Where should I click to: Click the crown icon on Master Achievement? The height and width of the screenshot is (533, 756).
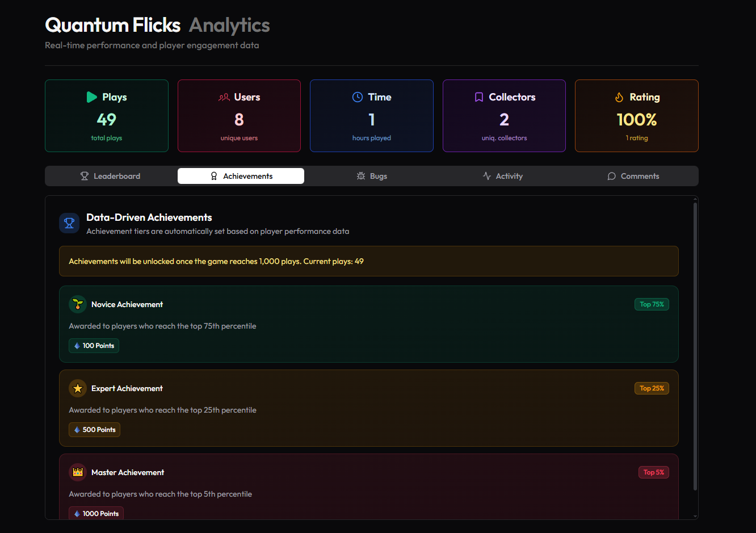tap(78, 472)
